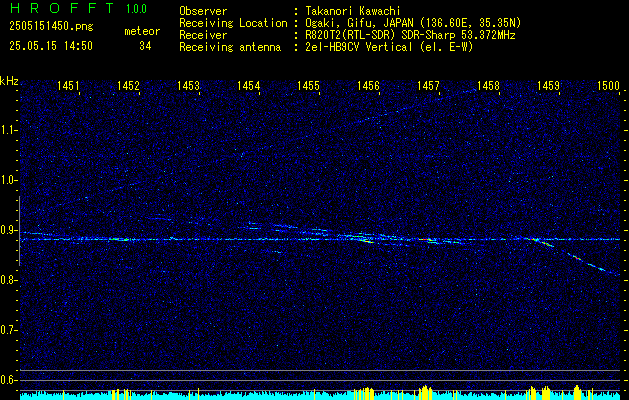Click the HROFFT program title
Screen dimensions: 629x400
click(x=62, y=8)
